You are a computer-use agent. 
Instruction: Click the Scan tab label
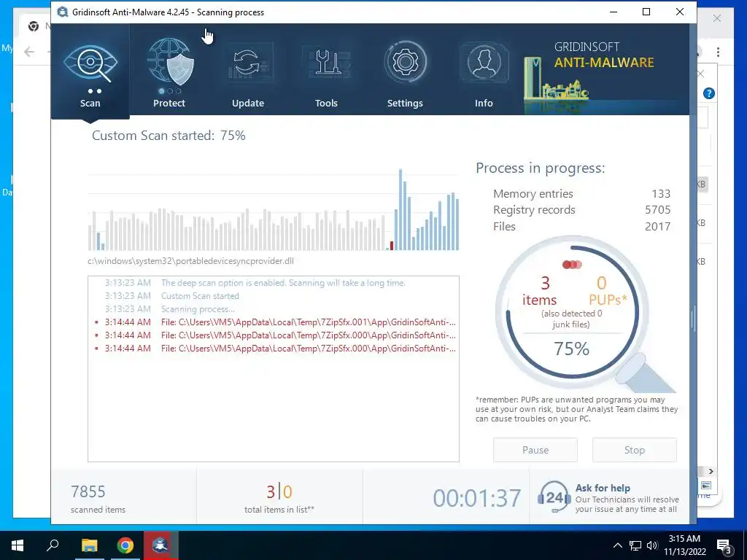[90, 103]
